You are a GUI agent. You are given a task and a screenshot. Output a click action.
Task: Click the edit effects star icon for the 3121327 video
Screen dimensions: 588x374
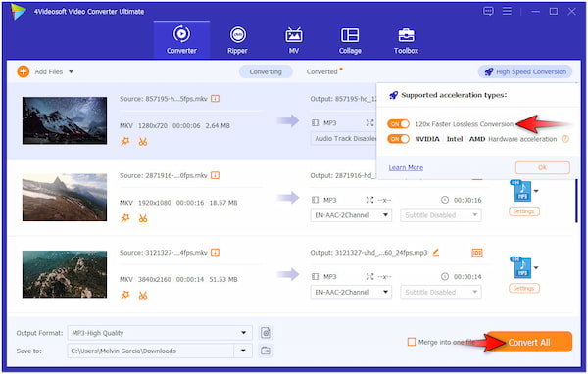[125, 295]
